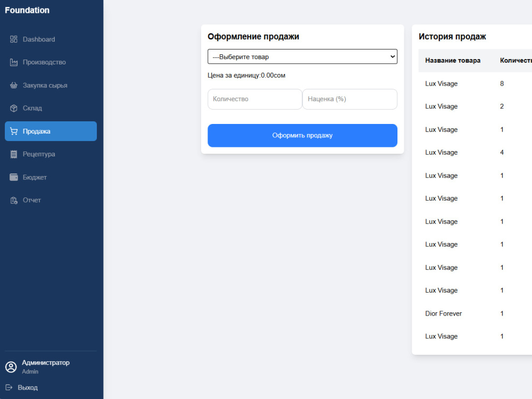Click the Выход logout icon
Viewport: 532px width, 399px height.
pos(9,387)
